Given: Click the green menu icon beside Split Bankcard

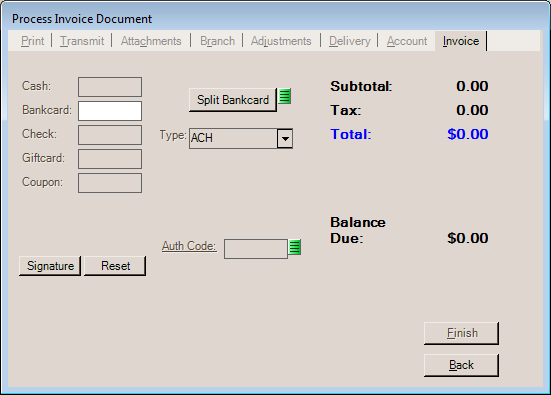Looking at the screenshot, I should point(285,96).
